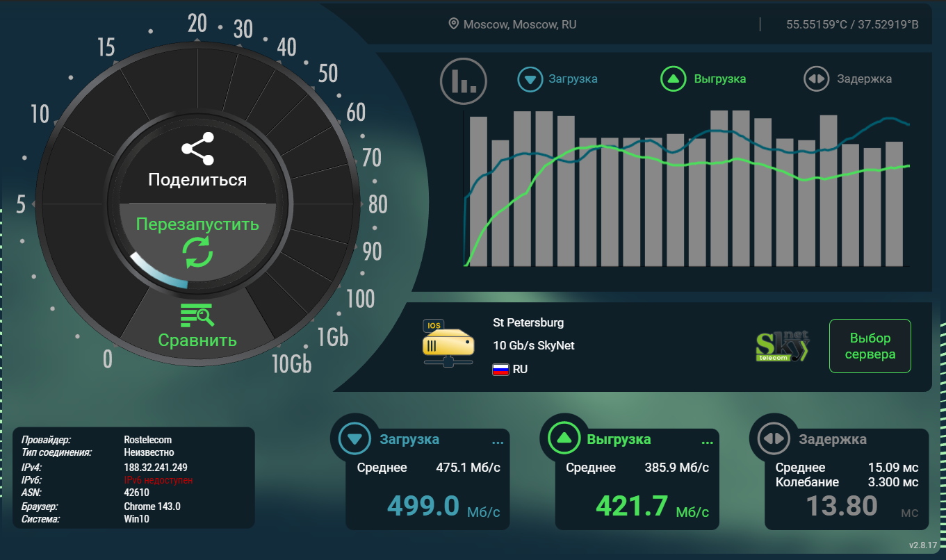The height and width of the screenshot is (560, 946).
Task: Click the share icon above Поделиться
Action: [197, 149]
